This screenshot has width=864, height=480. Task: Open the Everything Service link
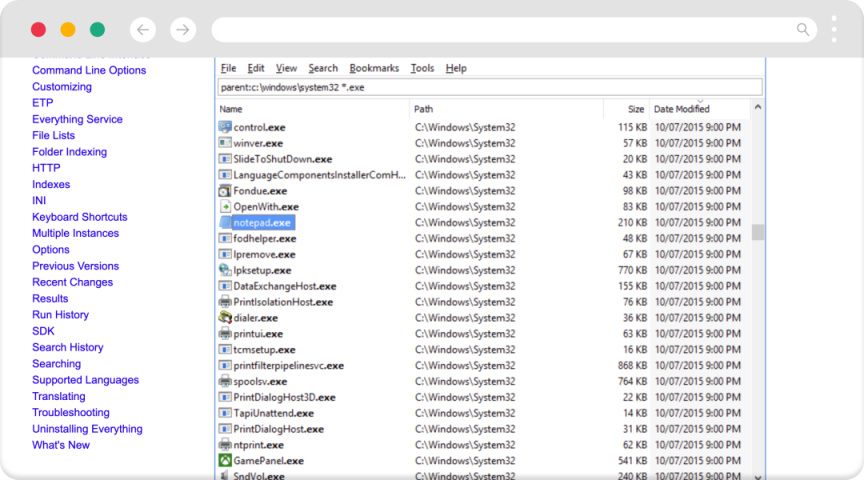pyautogui.click(x=77, y=120)
